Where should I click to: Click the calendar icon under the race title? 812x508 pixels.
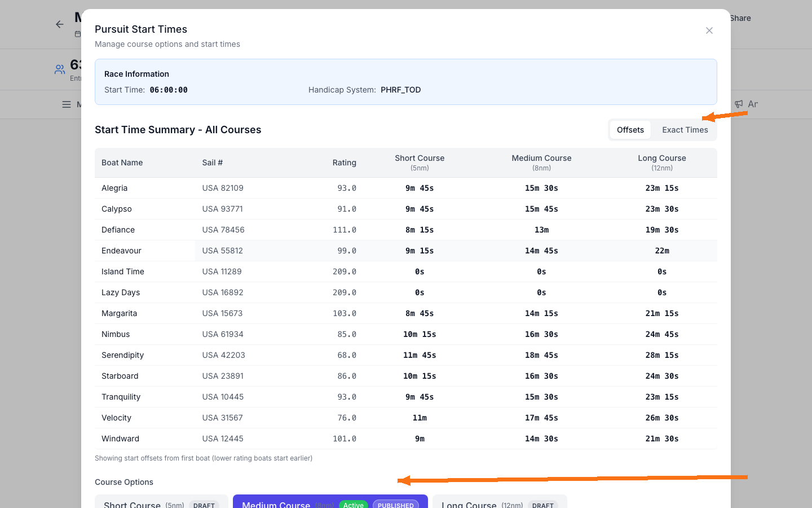[x=77, y=34]
